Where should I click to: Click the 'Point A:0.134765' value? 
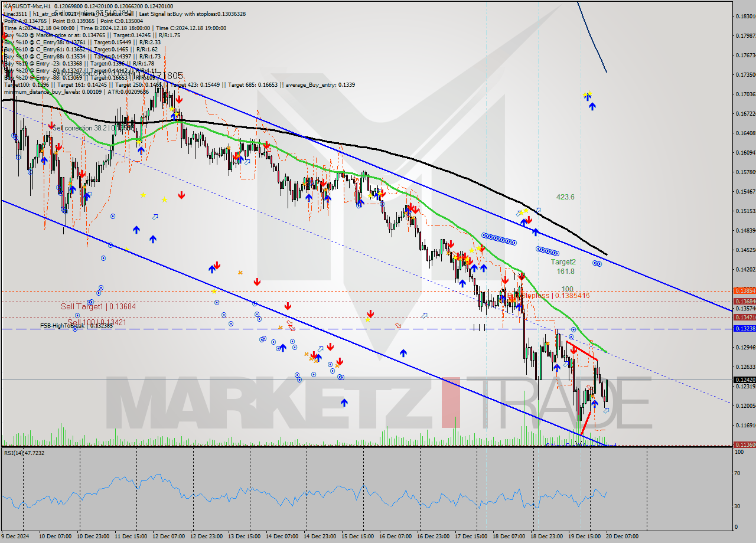pos(26,21)
